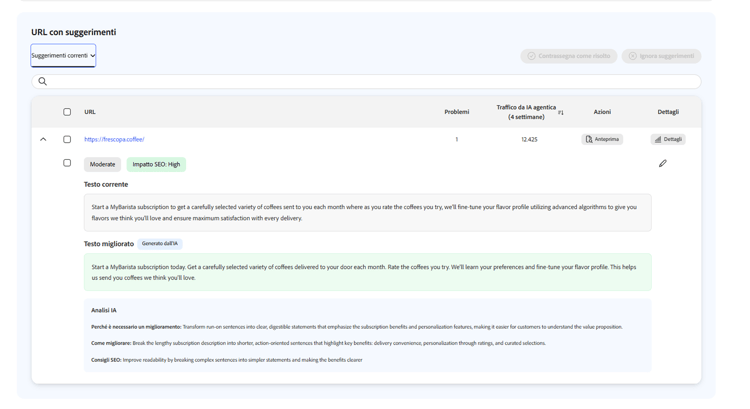Click the Problemi column header

[x=457, y=112]
